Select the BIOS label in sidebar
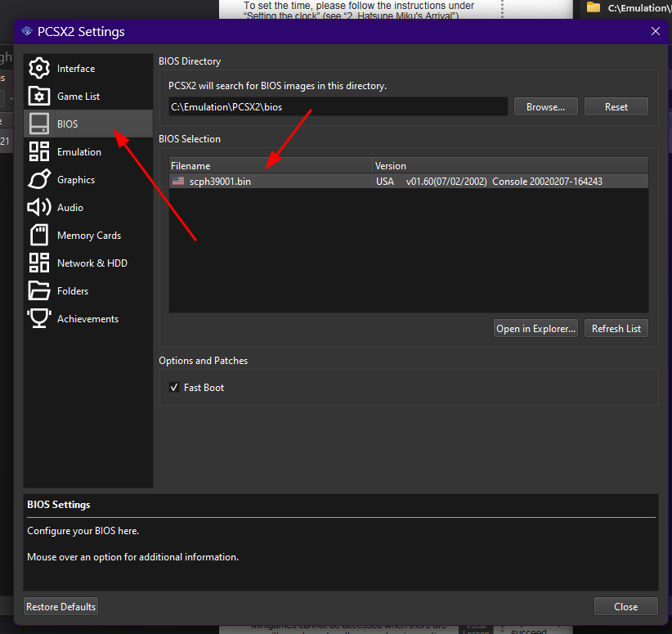This screenshot has height=634, width=672. (67, 124)
